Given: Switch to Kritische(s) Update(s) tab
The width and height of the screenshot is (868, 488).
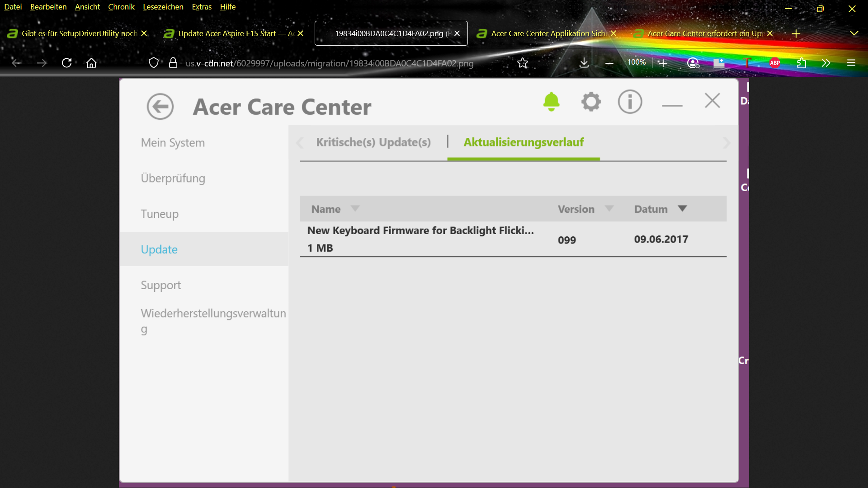Looking at the screenshot, I should 373,142.
